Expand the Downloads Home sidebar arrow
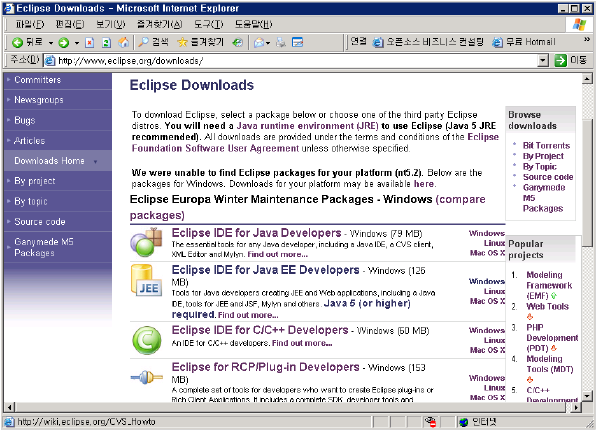 click(x=95, y=162)
